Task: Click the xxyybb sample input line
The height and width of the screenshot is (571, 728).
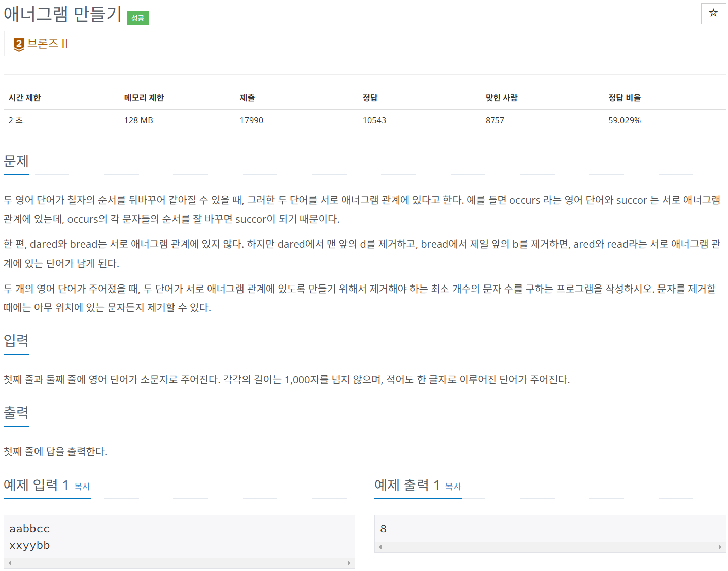Action: 29,545
